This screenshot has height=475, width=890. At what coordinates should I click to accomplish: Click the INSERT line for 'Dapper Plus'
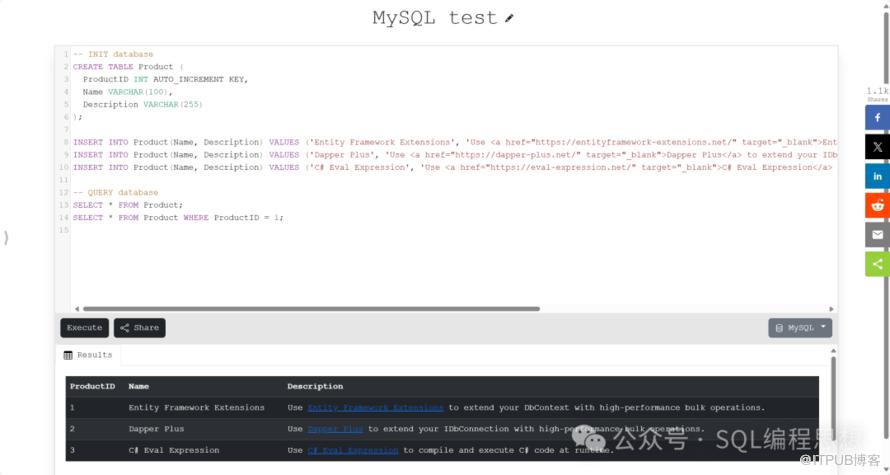[x=454, y=154]
